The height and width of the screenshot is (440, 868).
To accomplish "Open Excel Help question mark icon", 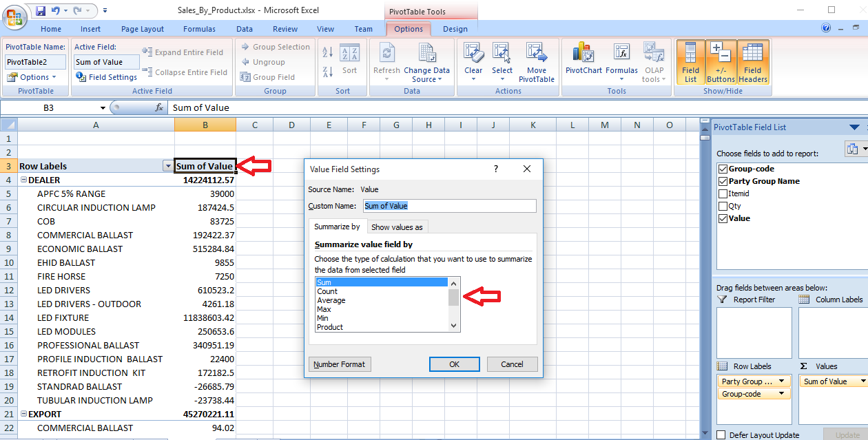I will 826,28.
